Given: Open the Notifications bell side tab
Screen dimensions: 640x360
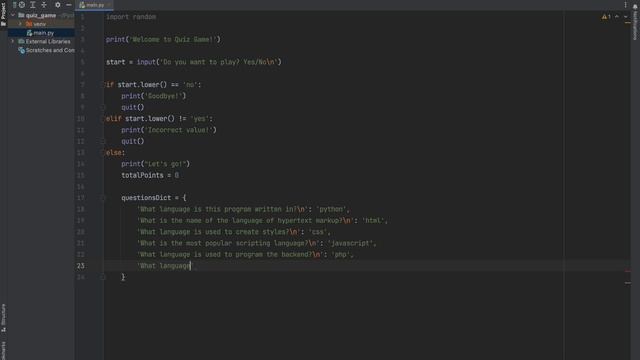Looking at the screenshot, I should [635, 21].
